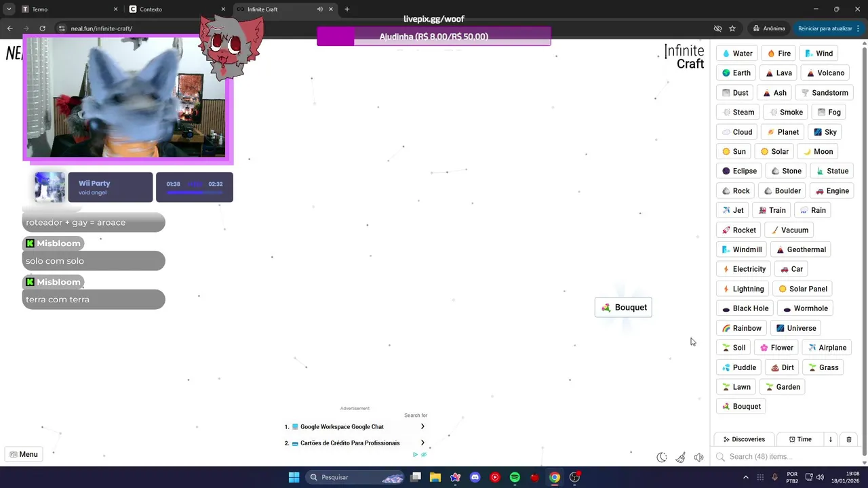Reverse sort order arrow button
This screenshot has height=488, width=868.
pos(830,439)
